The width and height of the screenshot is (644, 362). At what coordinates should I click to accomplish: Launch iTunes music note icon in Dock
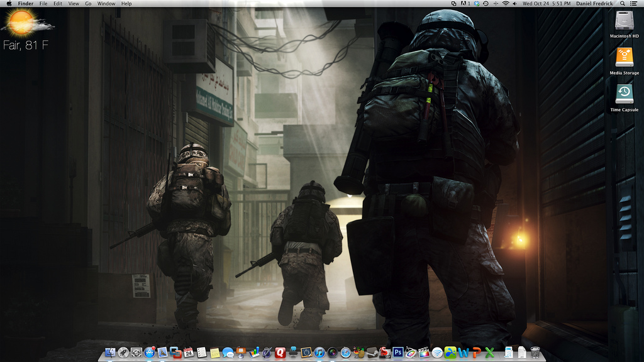(319, 353)
